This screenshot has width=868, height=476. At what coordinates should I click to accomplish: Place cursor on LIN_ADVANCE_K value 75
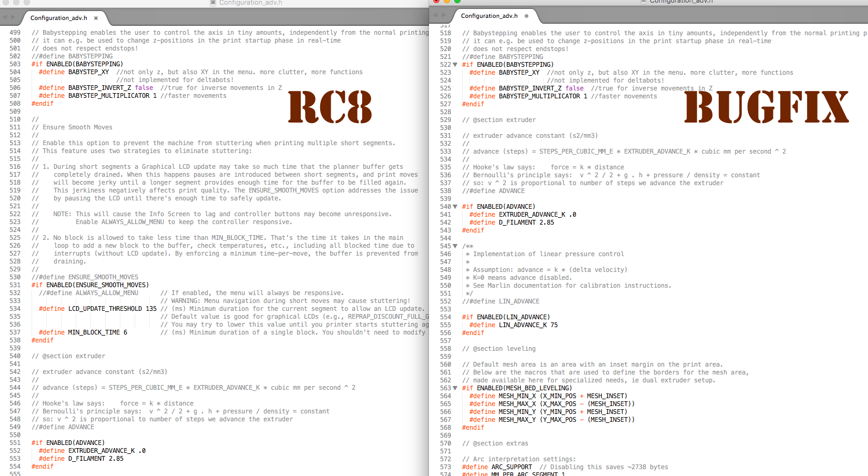(x=554, y=325)
